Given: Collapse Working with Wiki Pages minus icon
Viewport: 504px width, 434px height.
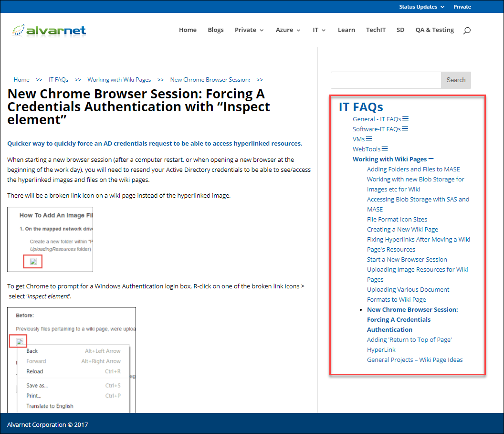Looking at the screenshot, I should click(431, 159).
